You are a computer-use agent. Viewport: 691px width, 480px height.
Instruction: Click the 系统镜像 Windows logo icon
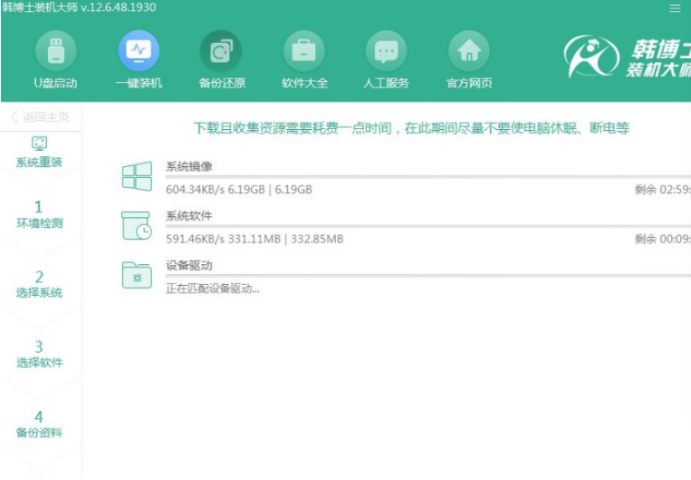pyautogui.click(x=136, y=178)
